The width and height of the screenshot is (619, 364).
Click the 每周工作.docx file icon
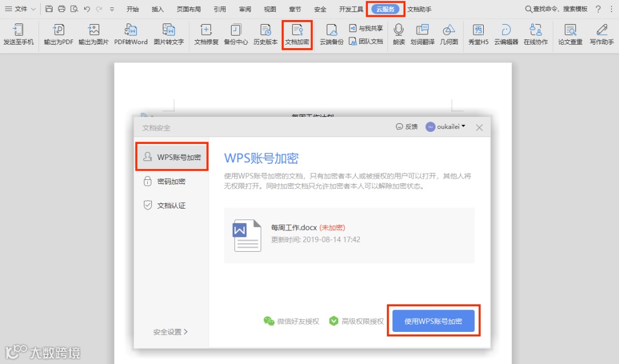(x=247, y=235)
